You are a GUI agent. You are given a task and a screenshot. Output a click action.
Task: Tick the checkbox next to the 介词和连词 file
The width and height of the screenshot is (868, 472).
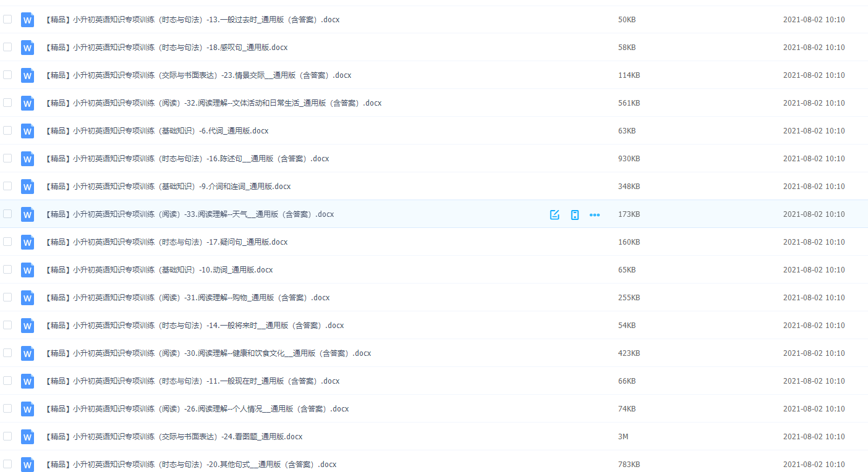point(7,187)
